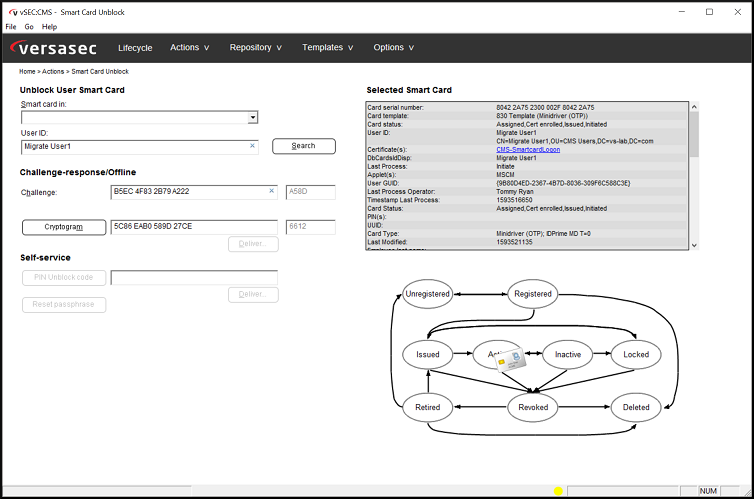This screenshot has width=754, height=499.
Task: Open the CMS-SmartcardLogon certificate link
Action: pos(528,149)
